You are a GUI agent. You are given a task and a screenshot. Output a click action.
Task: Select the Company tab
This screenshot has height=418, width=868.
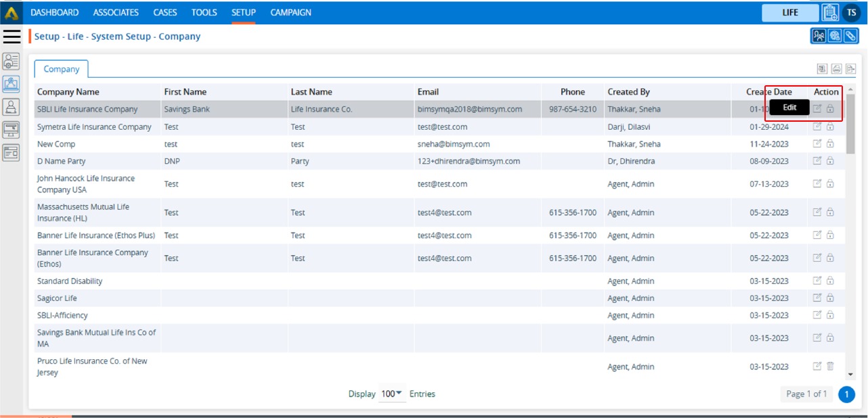tap(61, 69)
